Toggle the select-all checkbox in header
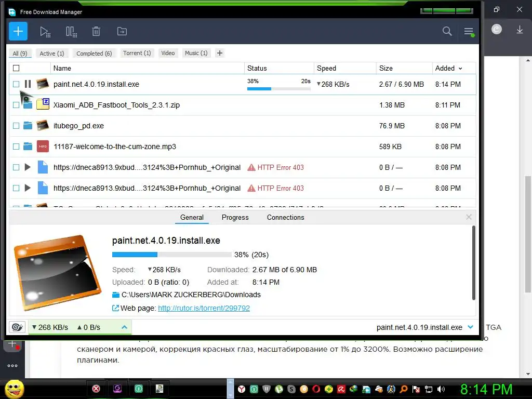Image resolution: width=532 pixels, height=399 pixels. click(x=16, y=68)
